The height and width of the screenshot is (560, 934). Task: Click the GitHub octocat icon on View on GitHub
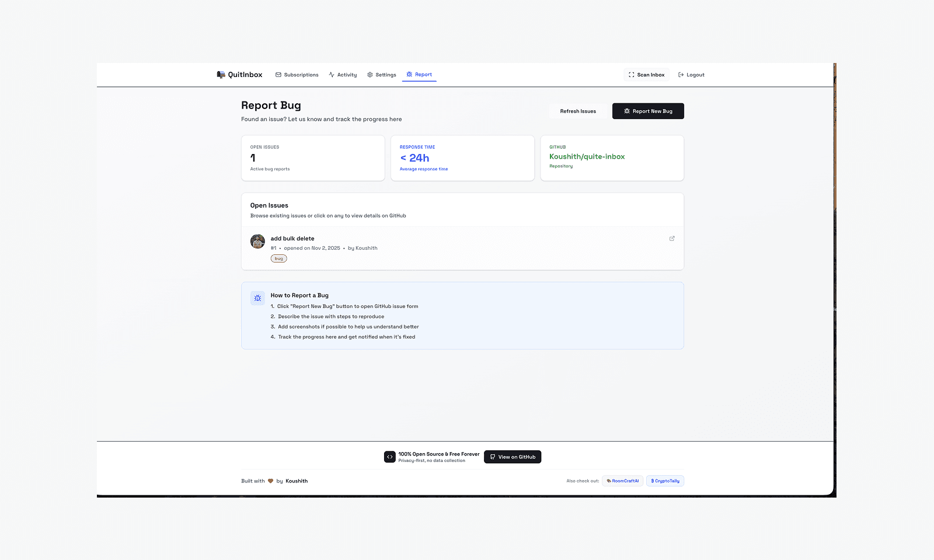coord(493,457)
